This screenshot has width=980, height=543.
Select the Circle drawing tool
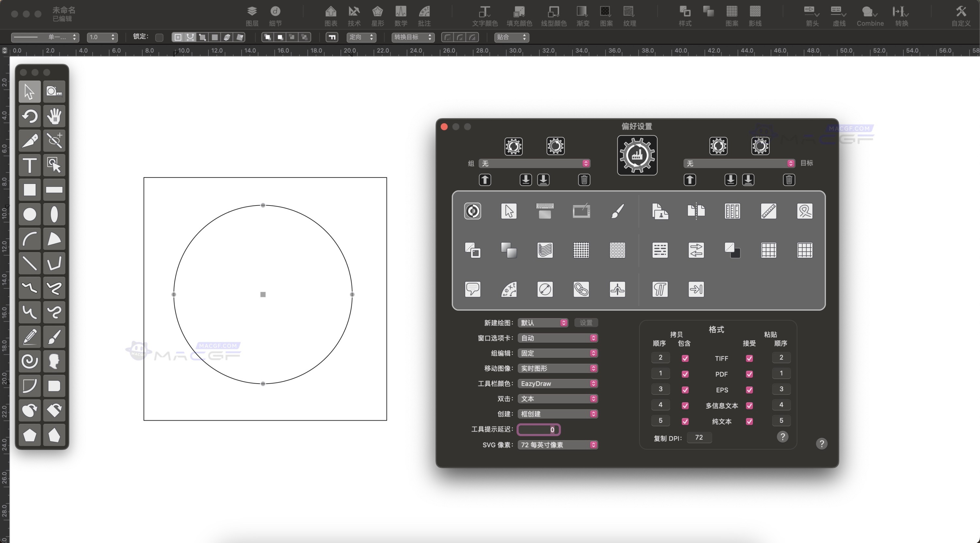[29, 214]
